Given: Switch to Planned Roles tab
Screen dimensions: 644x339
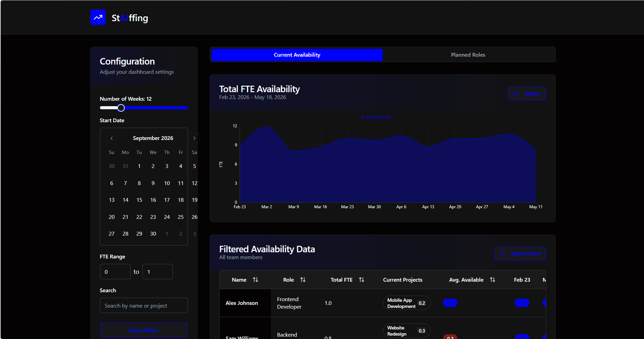Looking at the screenshot, I should click(468, 55).
